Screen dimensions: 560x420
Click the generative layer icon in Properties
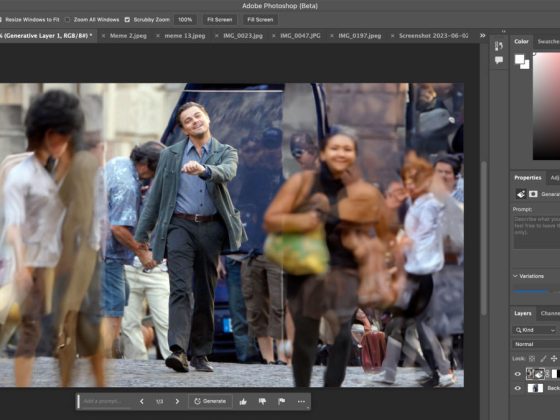(521, 194)
